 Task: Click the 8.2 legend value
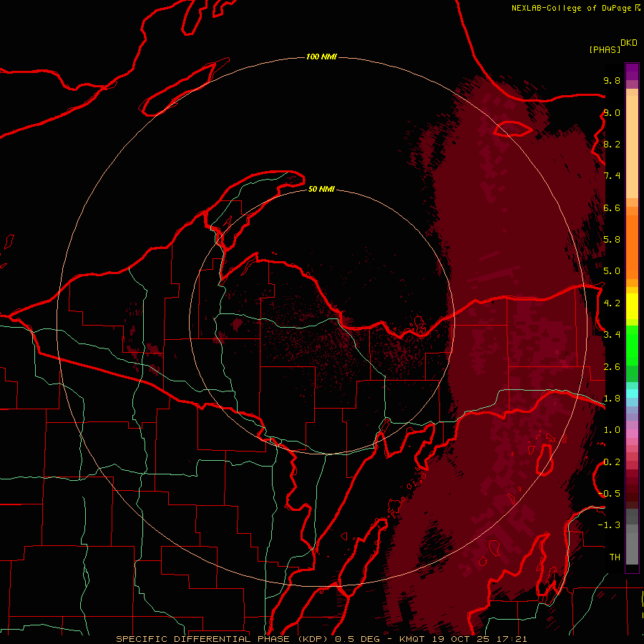click(612, 144)
